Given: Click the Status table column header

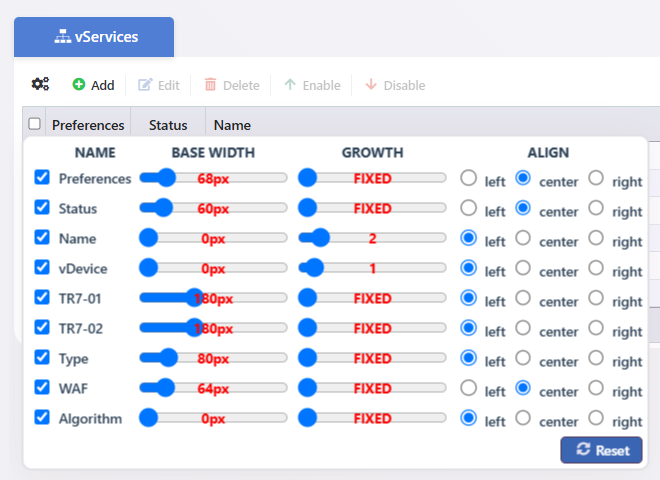Looking at the screenshot, I should tap(168, 125).
